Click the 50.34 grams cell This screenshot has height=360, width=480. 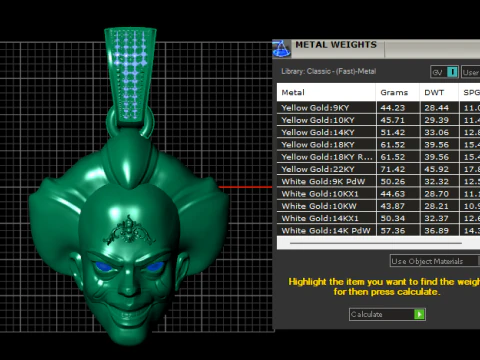[398, 219]
